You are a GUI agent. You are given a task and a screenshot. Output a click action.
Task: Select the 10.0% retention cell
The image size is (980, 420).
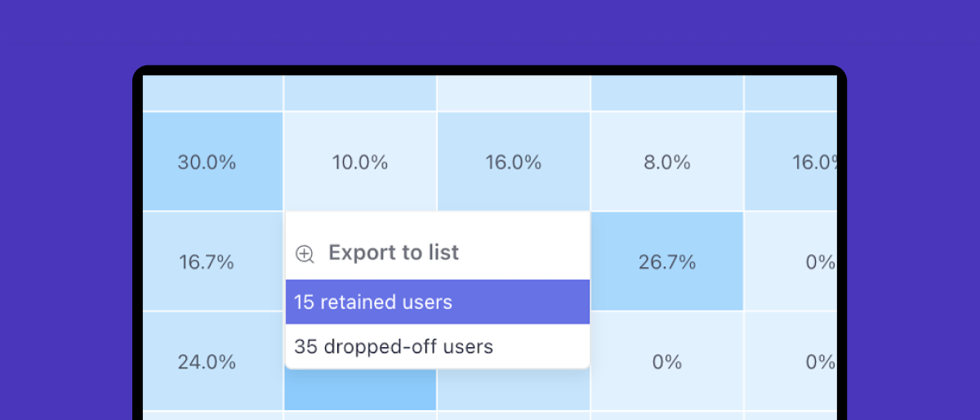point(359,162)
